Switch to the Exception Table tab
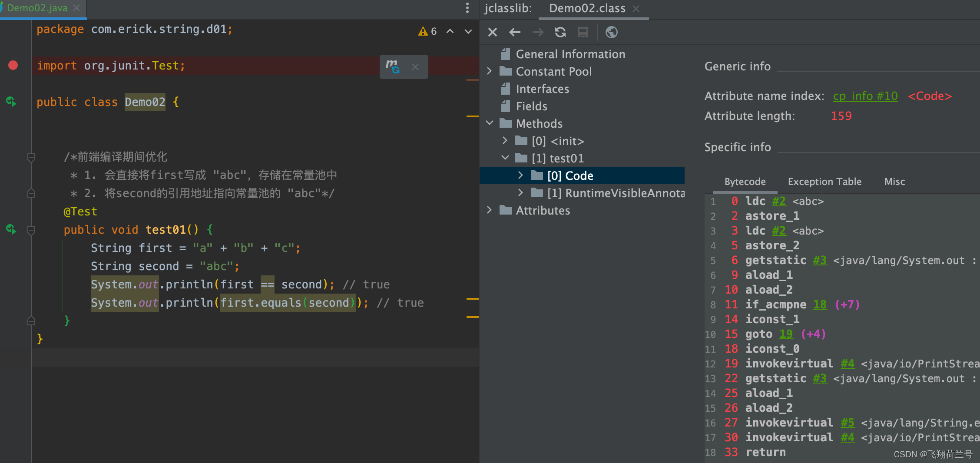980x463 pixels. tap(824, 182)
